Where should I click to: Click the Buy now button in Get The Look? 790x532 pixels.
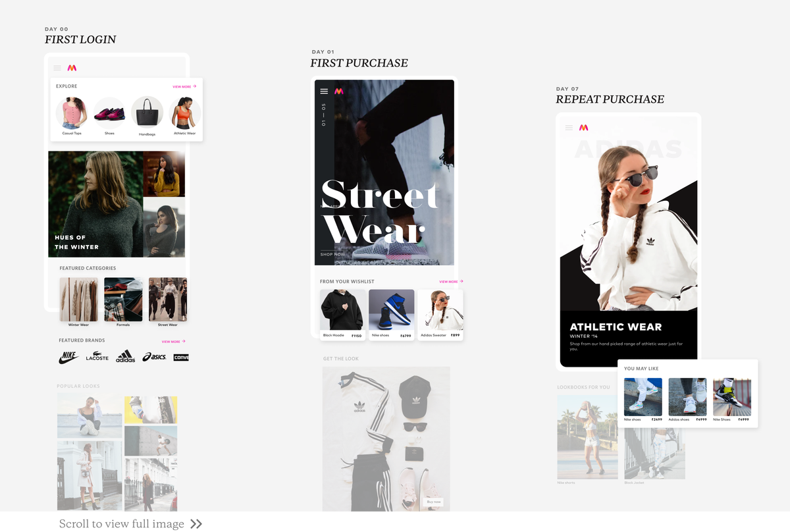pyautogui.click(x=433, y=501)
